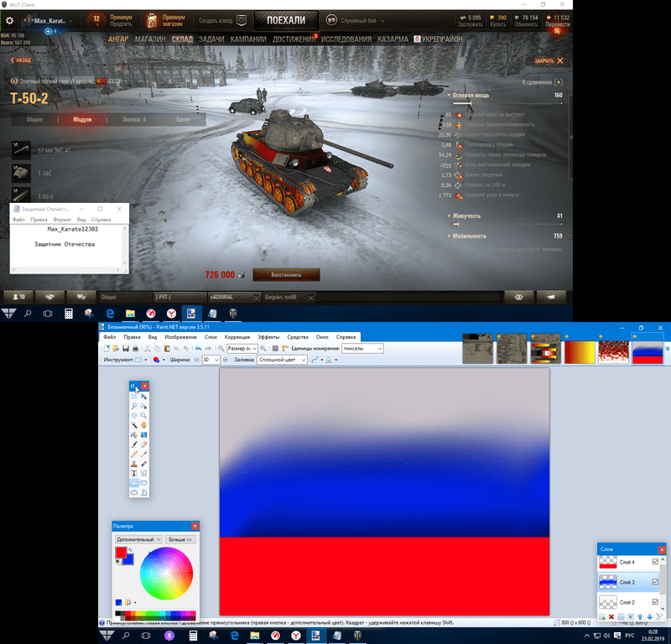This screenshot has width=671, height=644.
Task: Select the Paintbrush tool
Action: point(134,444)
